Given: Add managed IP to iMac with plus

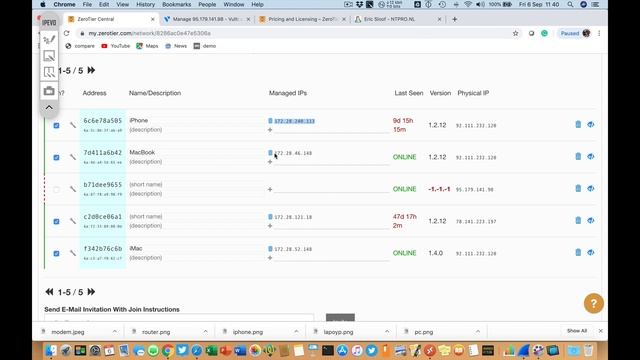Looking at the screenshot, I should pos(270,258).
